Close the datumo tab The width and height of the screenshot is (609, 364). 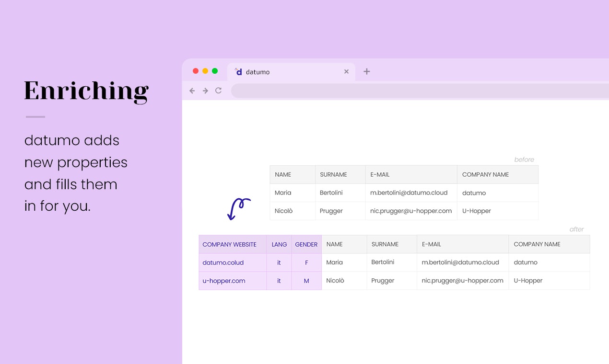point(346,72)
